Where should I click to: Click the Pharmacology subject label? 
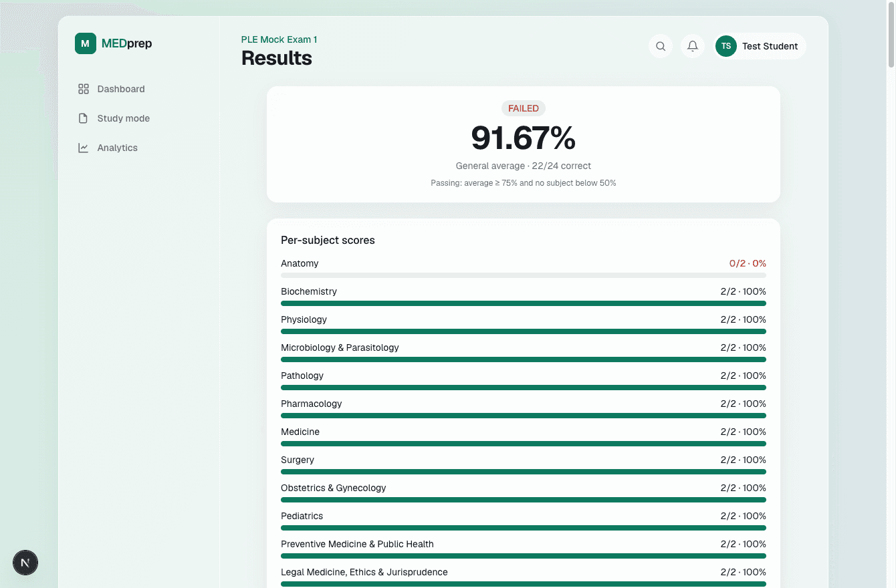(312, 404)
